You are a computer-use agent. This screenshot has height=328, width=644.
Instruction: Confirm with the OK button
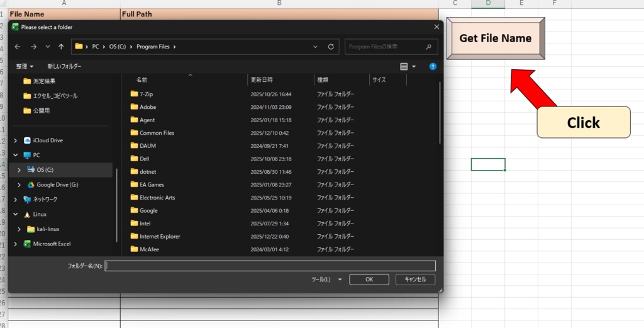tap(369, 280)
